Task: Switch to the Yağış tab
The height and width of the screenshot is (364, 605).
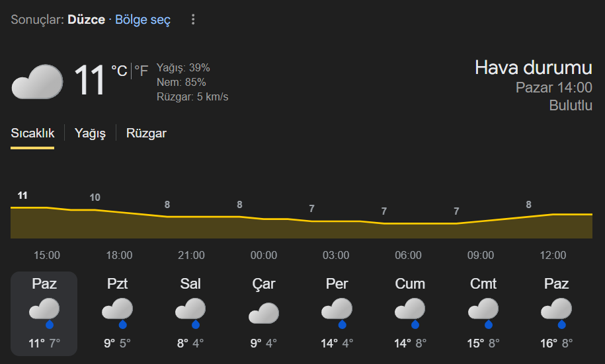Action: click(x=90, y=133)
